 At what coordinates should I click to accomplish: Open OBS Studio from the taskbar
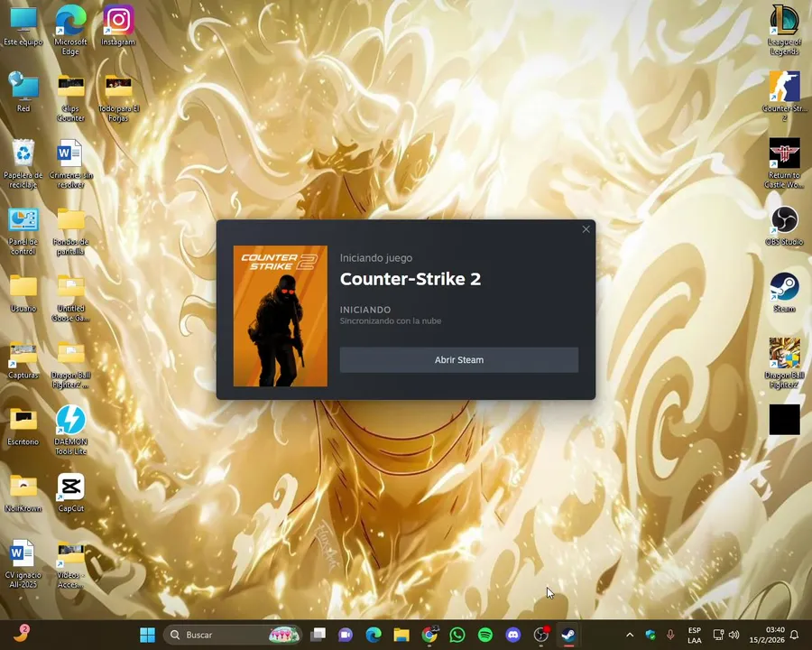coord(541,635)
